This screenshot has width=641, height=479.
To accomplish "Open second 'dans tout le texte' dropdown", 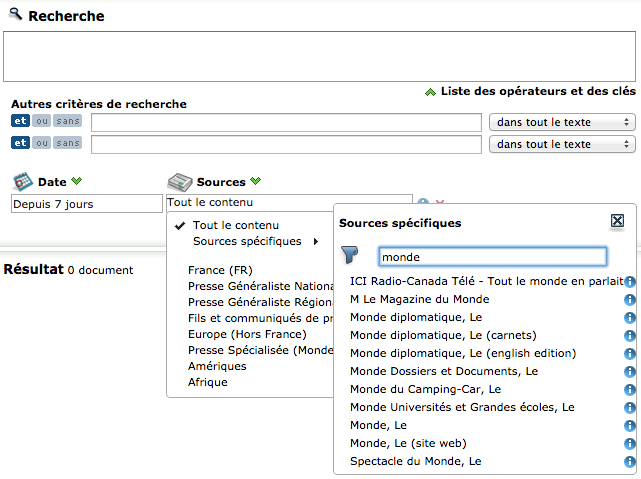I will click(562, 144).
